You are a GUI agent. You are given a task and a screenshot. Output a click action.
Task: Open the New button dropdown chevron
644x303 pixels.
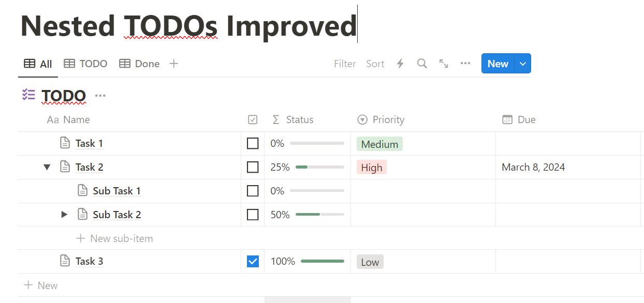click(x=522, y=63)
